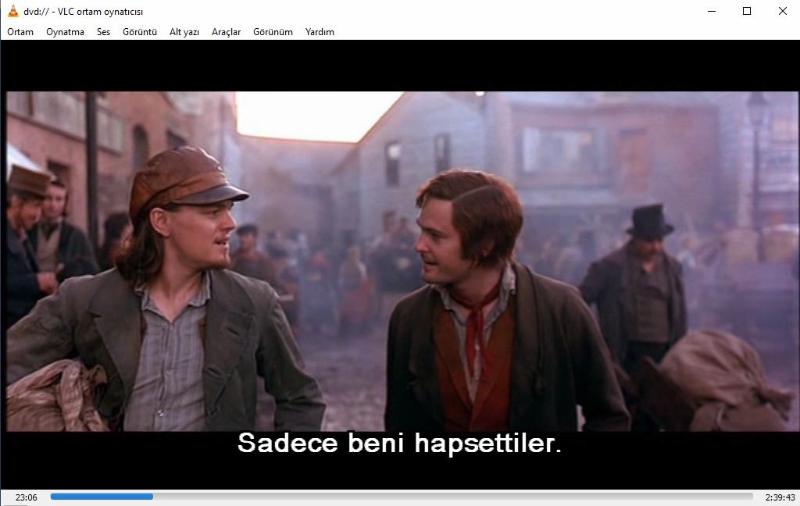The width and height of the screenshot is (800, 506).
Task: Click the window title "dvd:// - VLC ortam oynatıcısı"
Action: 83,11
